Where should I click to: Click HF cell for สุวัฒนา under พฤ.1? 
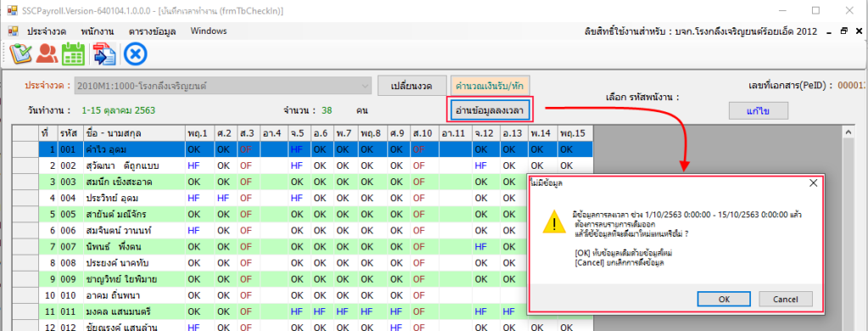(199, 165)
